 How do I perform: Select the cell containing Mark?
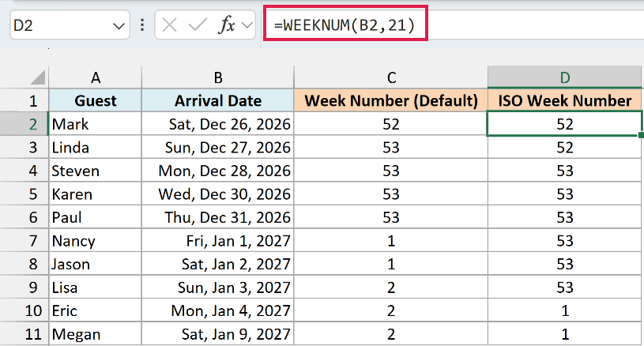(x=96, y=124)
